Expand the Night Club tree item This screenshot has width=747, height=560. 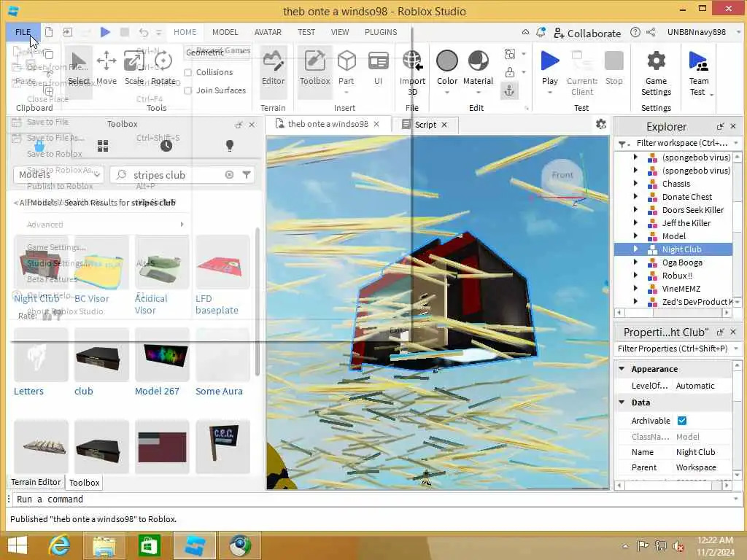pyautogui.click(x=635, y=249)
